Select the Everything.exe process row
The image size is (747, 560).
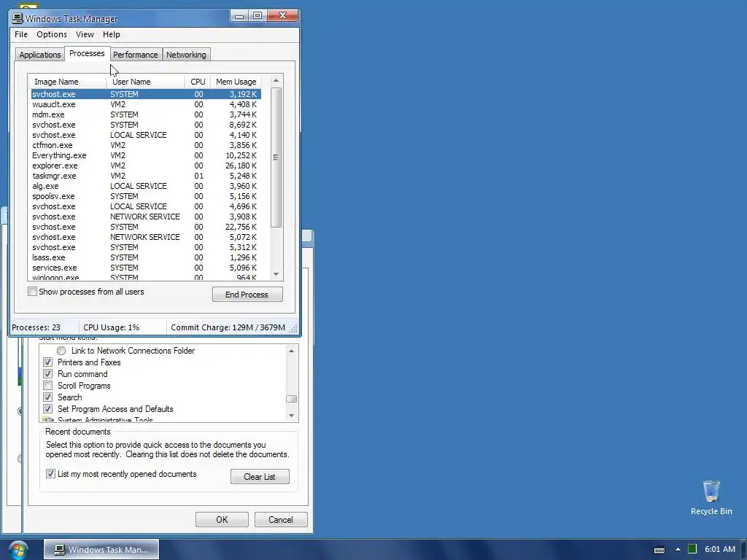coord(145,155)
